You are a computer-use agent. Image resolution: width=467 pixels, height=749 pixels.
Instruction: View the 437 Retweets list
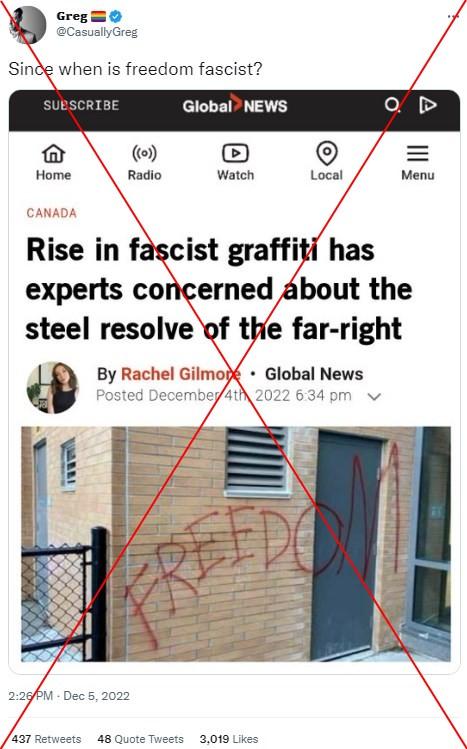coord(46,739)
